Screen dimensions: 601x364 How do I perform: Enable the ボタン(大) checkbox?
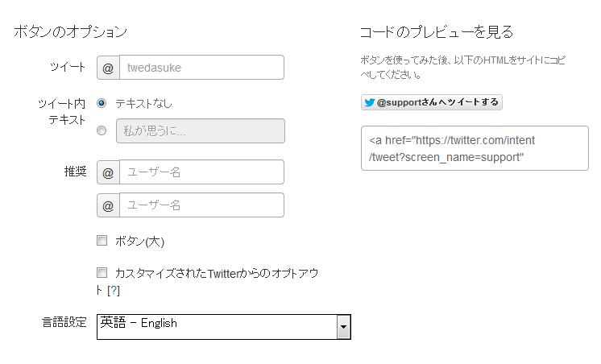(102, 241)
